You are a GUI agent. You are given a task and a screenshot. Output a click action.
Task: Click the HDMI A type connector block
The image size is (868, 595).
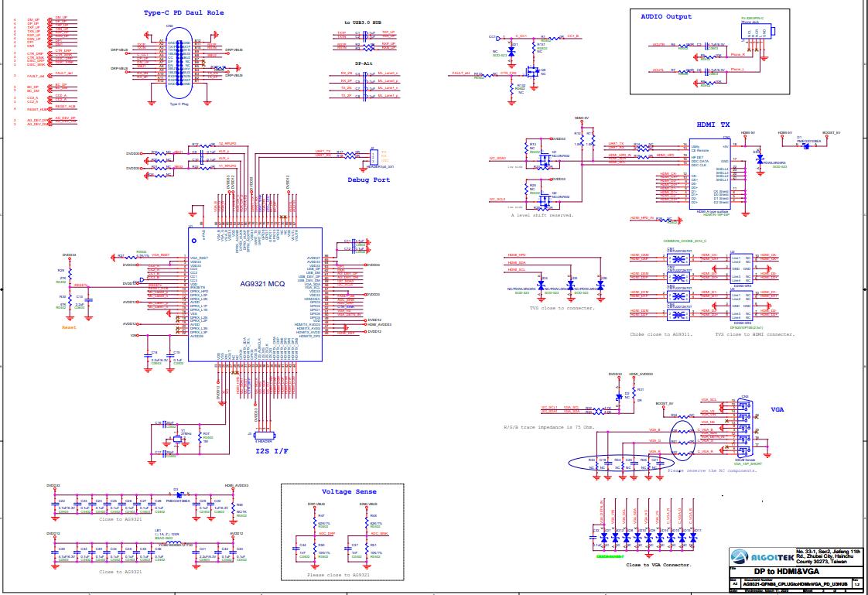[x=709, y=174]
